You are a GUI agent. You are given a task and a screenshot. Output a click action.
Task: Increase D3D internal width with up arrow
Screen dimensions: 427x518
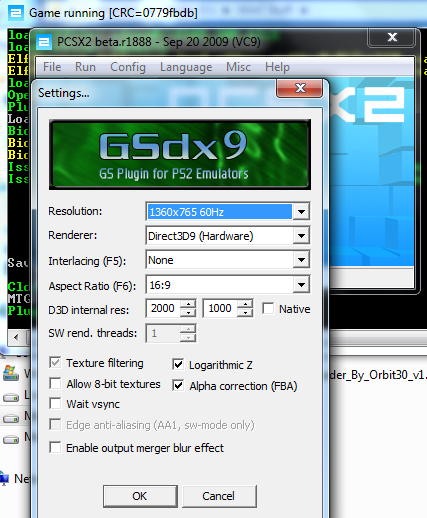coord(188,304)
